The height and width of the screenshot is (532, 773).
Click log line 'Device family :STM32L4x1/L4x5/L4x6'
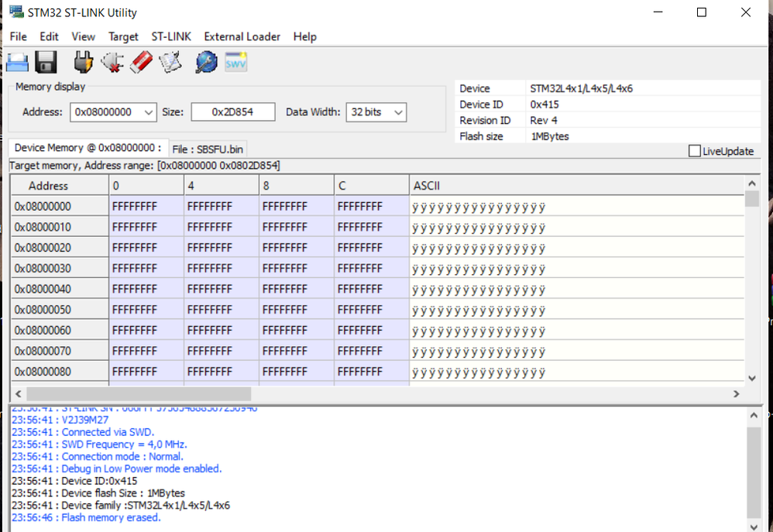pyautogui.click(x=121, y=506)
